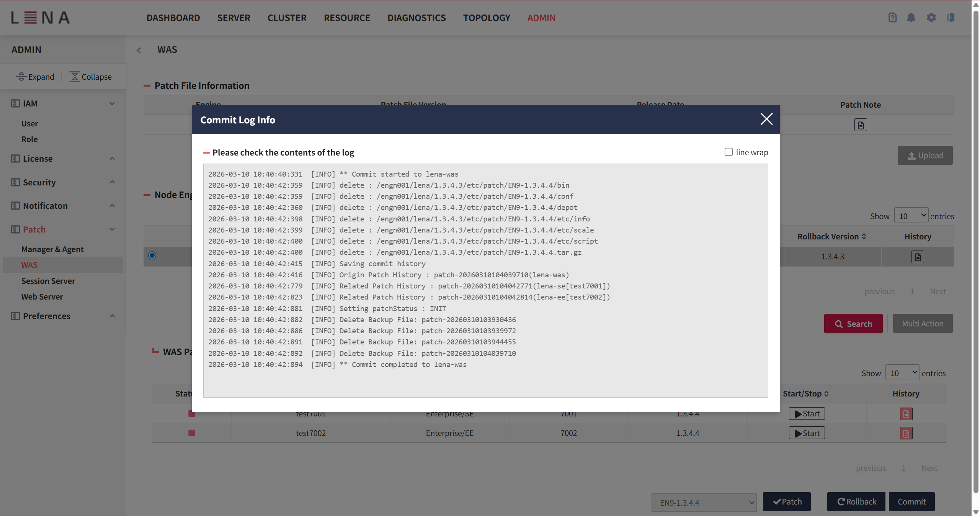The width and height of the screenshot is (980, 516).
Task: Click the red Search button
Action: pyautogui.click(x=853, y=324)
